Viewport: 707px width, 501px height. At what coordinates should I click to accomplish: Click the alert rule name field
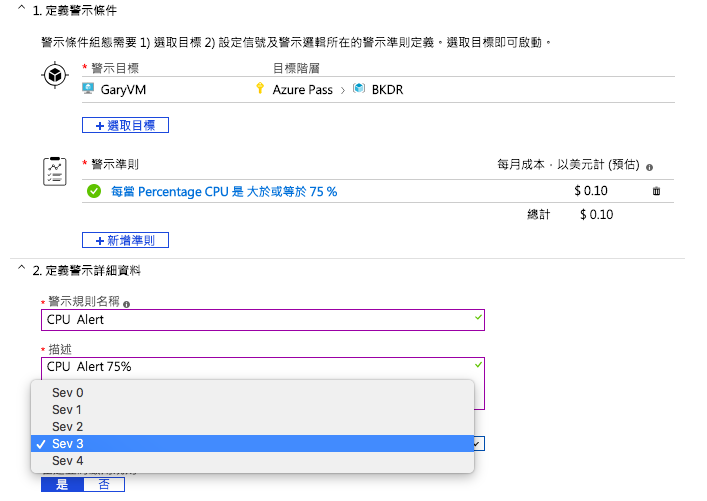[262, 320]
